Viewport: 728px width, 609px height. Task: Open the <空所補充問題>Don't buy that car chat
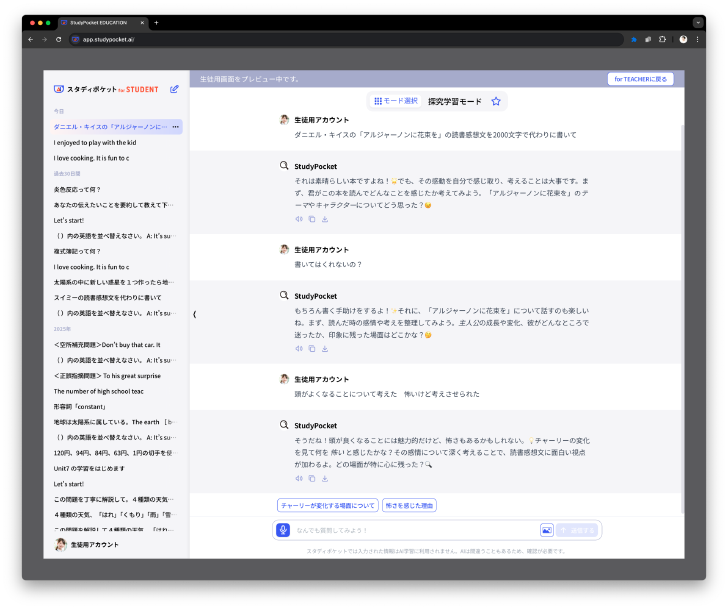coord(107,345)
